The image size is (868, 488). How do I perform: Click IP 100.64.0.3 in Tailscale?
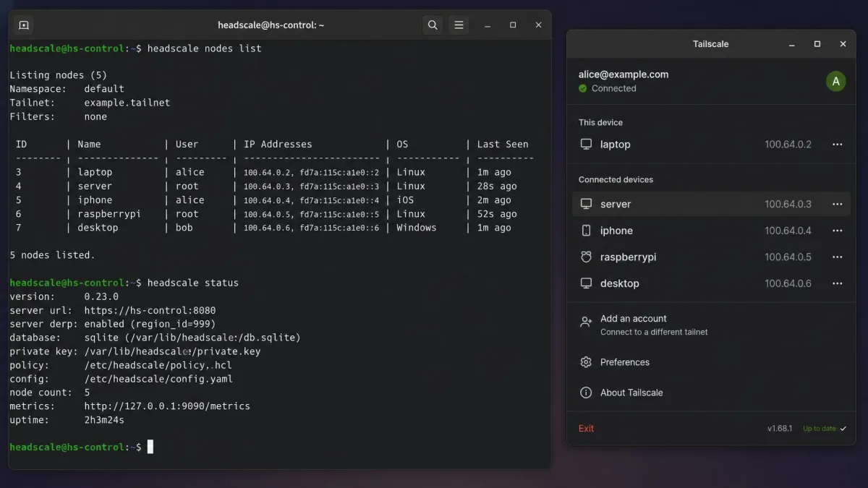(x=788, y=204)
